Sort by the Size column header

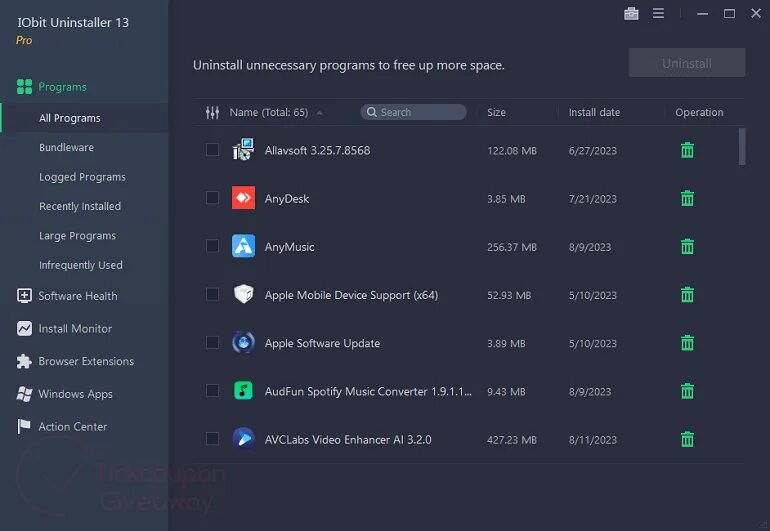(496, 112)
